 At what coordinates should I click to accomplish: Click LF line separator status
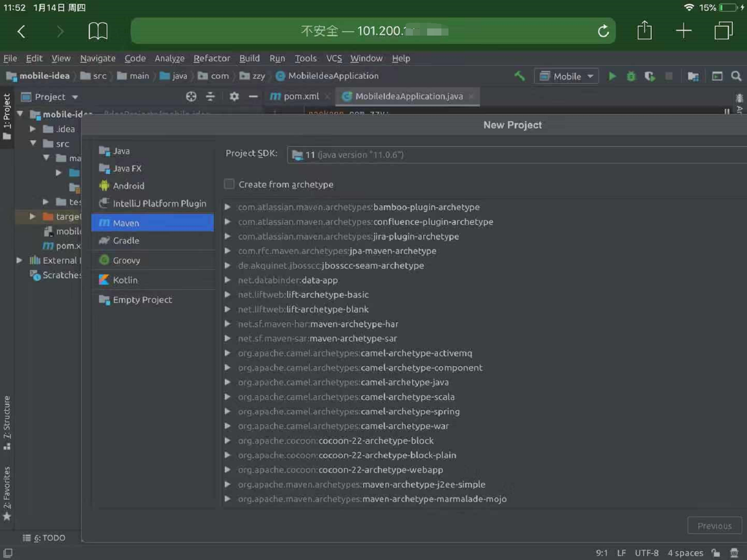tap(621, 553)
